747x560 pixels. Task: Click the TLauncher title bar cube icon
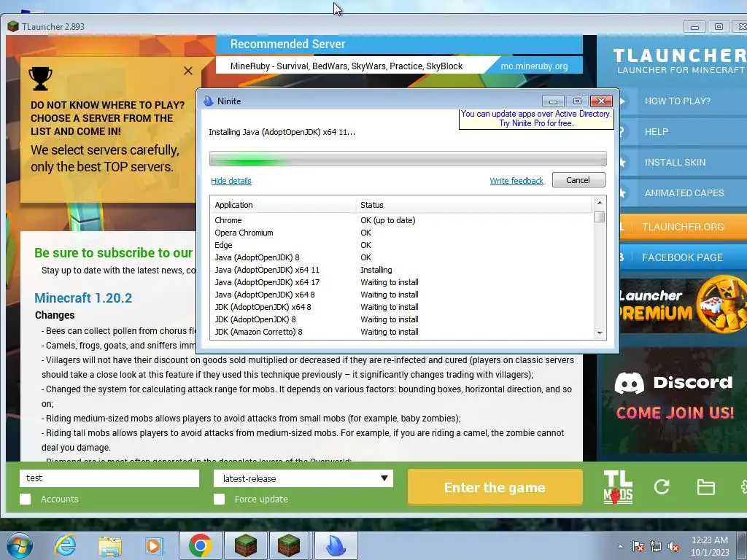pyautogui.click(x=13, y=26)
